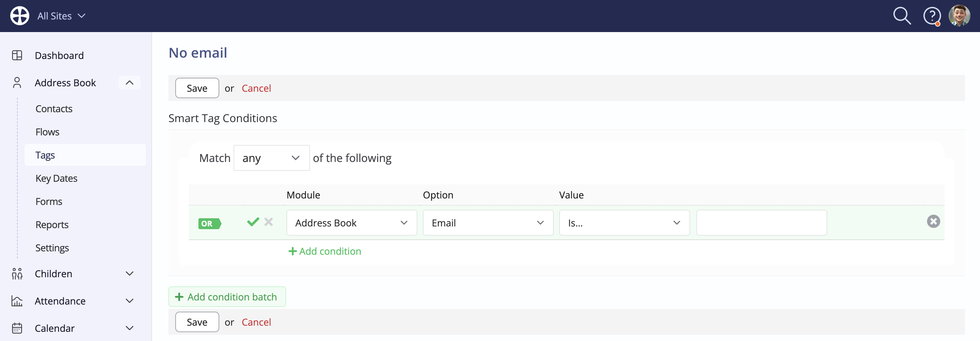
Task: Toggle the OR condition badge
Action: [x=210, y=223]
